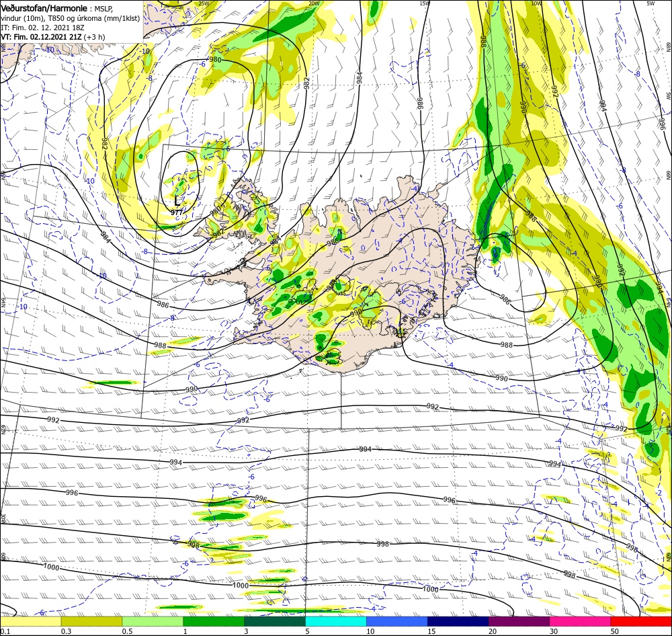Viewport: 672px width, 636px height.
Task: Pick the cyan 5–10 legend swatch
Action: click(x=336, y=621)
